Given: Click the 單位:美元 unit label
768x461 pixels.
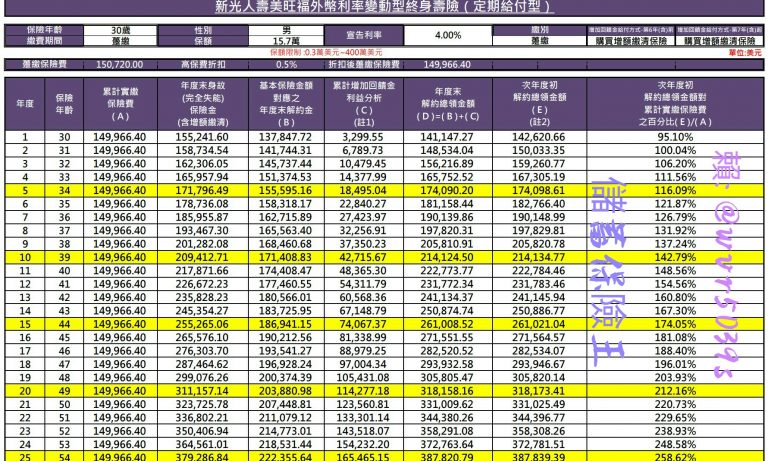Looking at the screenshot, I should [x=745, y=53].
